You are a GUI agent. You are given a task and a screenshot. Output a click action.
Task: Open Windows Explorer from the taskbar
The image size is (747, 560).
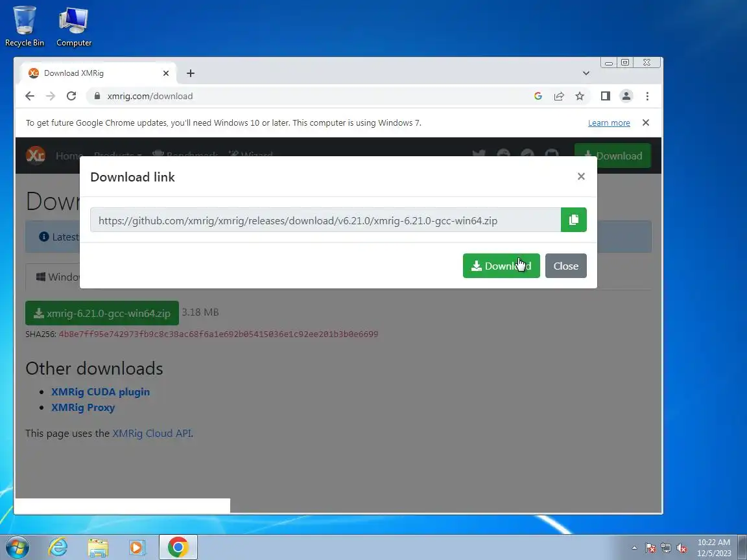point(98,547)
